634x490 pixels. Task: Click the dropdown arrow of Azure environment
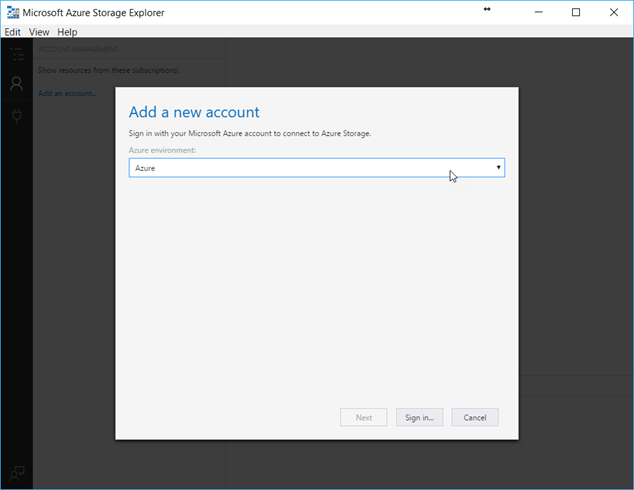click(498, 167)
